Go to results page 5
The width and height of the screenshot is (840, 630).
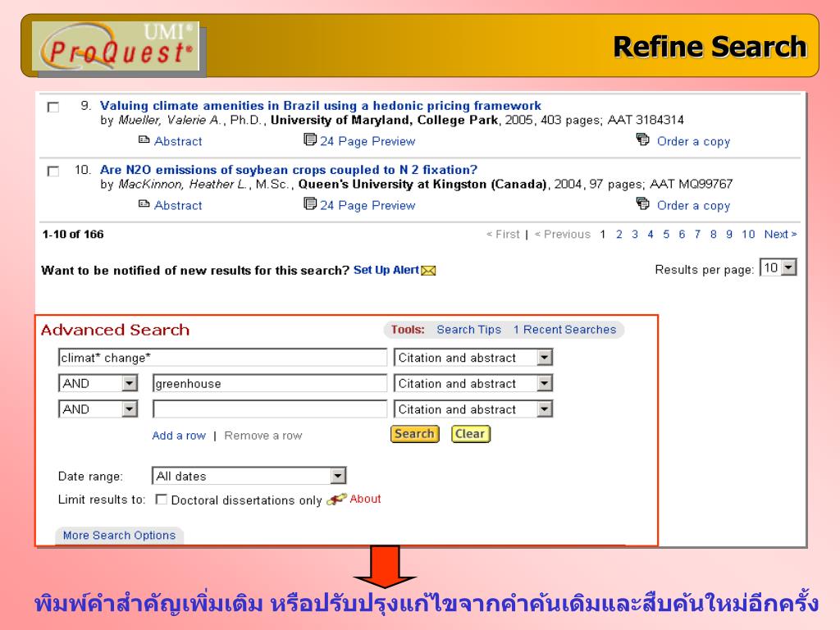pos(666,234)
